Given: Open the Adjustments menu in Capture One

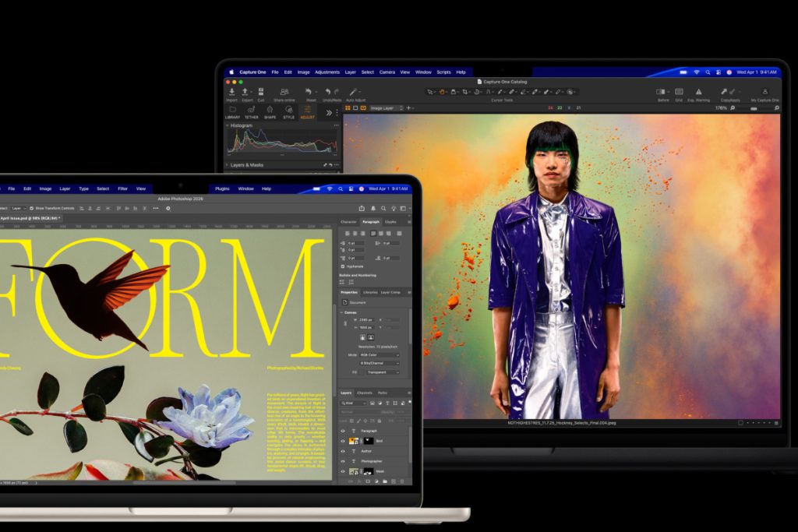Looking at the screenshot, I should pos(327,72).
